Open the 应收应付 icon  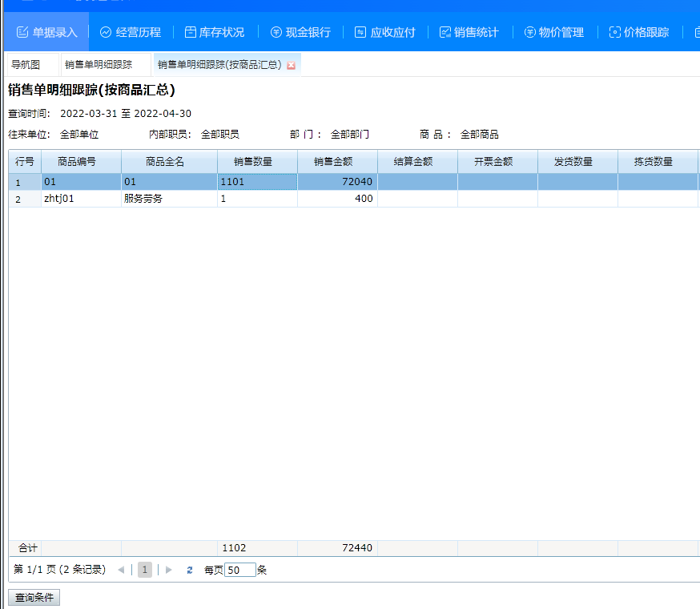pyautogui.click(x=384, y=33)
